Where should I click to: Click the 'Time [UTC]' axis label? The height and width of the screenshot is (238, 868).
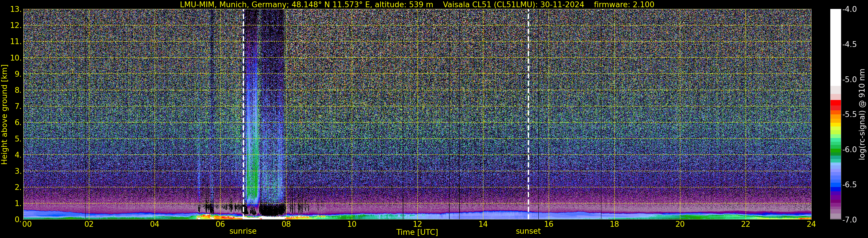point(417,232)
